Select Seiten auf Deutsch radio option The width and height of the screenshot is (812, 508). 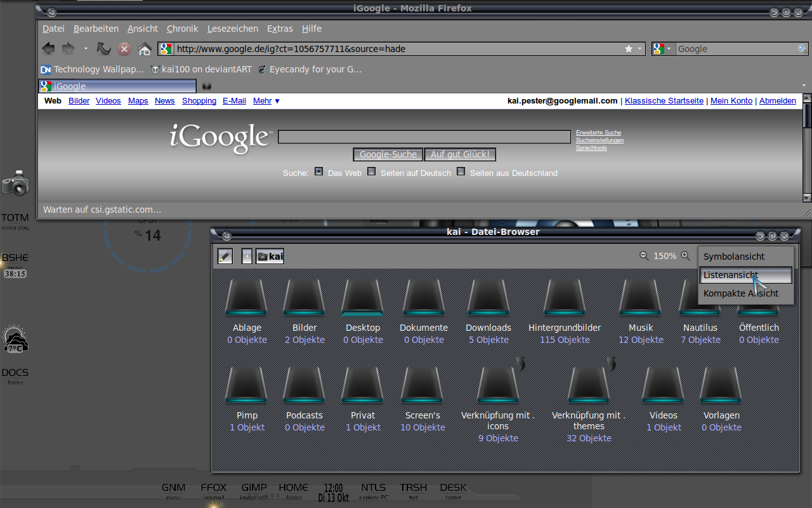coord(372,171)
